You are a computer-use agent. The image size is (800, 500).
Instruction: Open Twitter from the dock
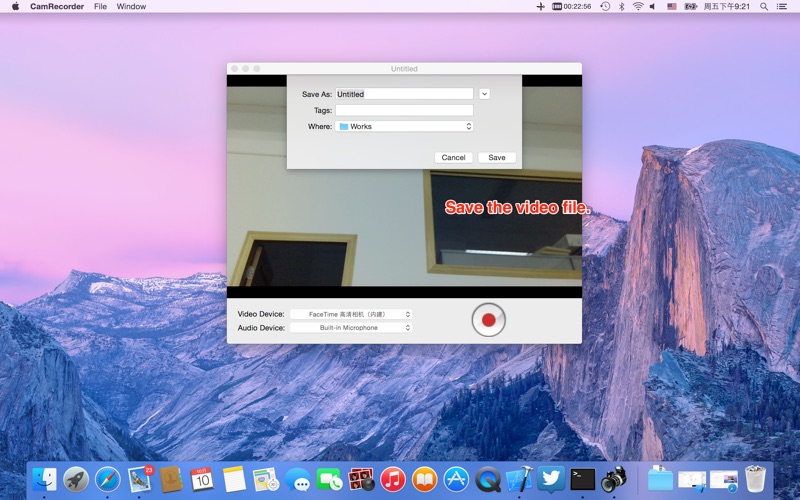pyautogui.click(x=551, y=480)
